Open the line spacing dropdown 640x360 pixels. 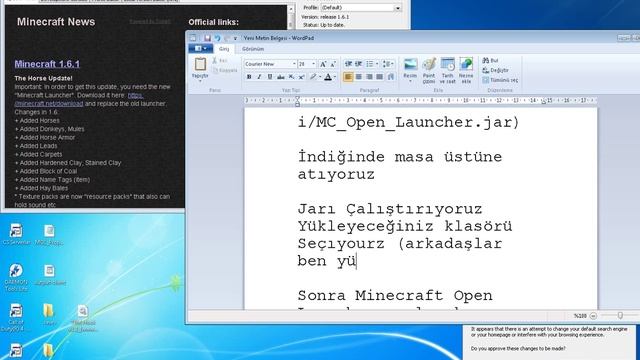(x=388, y=64)
